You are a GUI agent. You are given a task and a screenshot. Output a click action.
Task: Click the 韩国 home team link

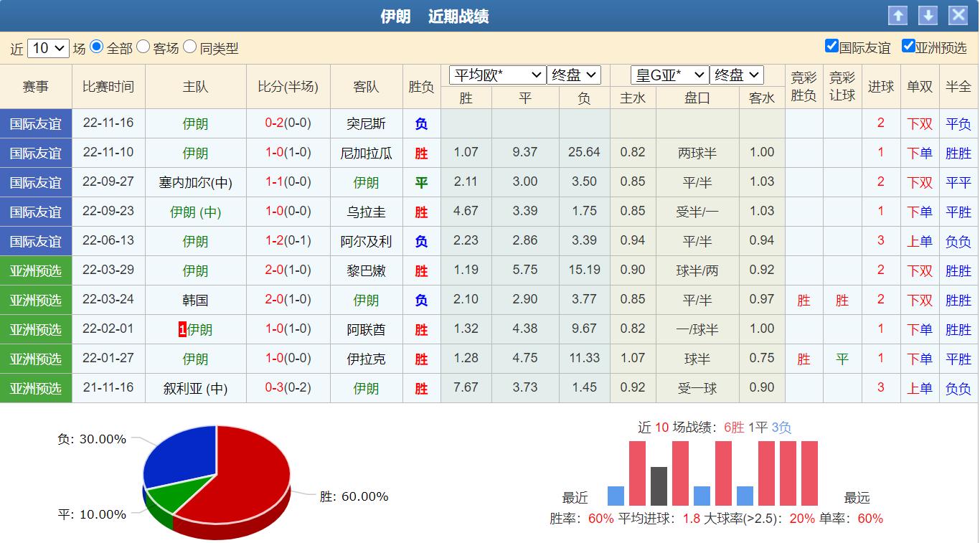pos(196,301)
